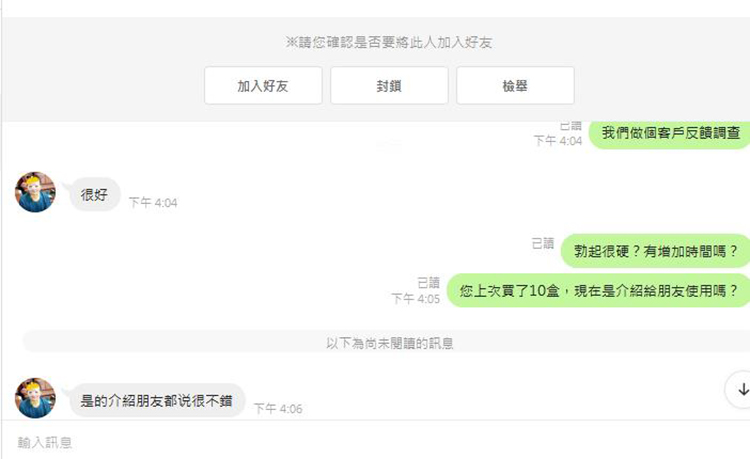Report this user via 檢舉 button
The height and width of the screenshot is (459, 750).
pyautogui.click(x=515, y=86)
